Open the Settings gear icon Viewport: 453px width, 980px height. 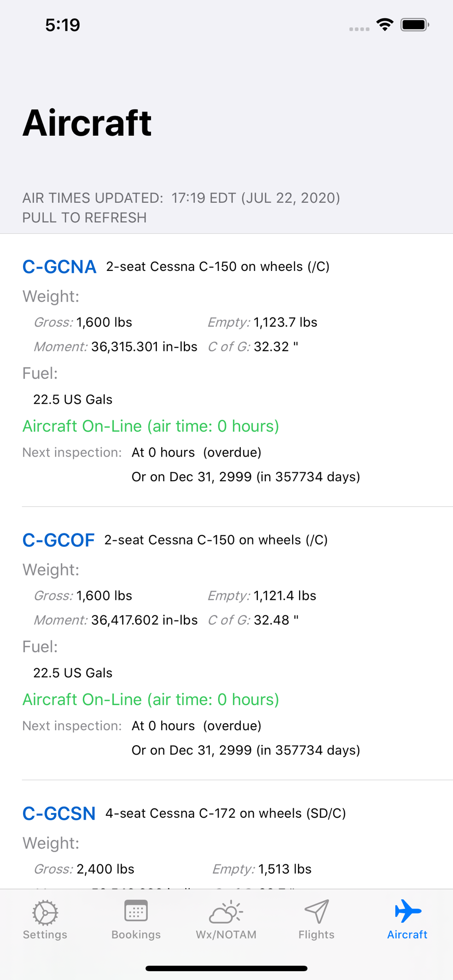(45, 912)
